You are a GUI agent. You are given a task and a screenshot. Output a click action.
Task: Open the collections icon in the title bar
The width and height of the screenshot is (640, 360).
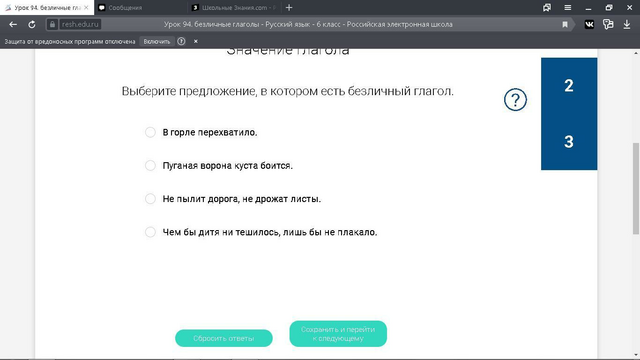[547, 8]
